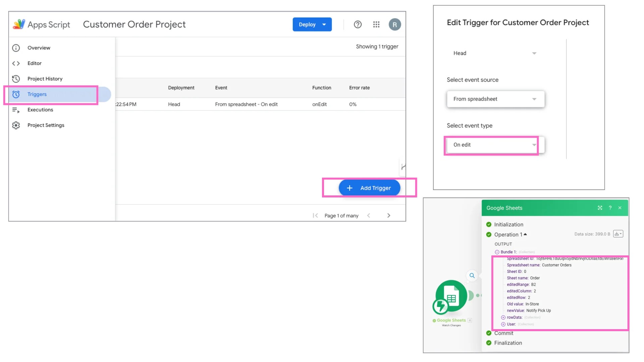The image size is (644, 362).
Task: Click the 'newValue: Notify Pick Up' line
Action: point(529,311)
